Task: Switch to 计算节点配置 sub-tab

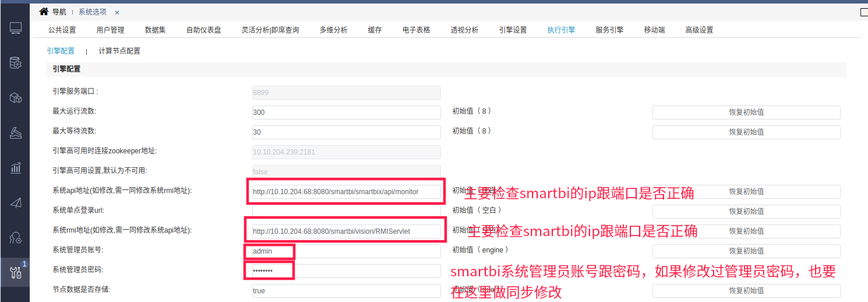Action: point(119,51)
